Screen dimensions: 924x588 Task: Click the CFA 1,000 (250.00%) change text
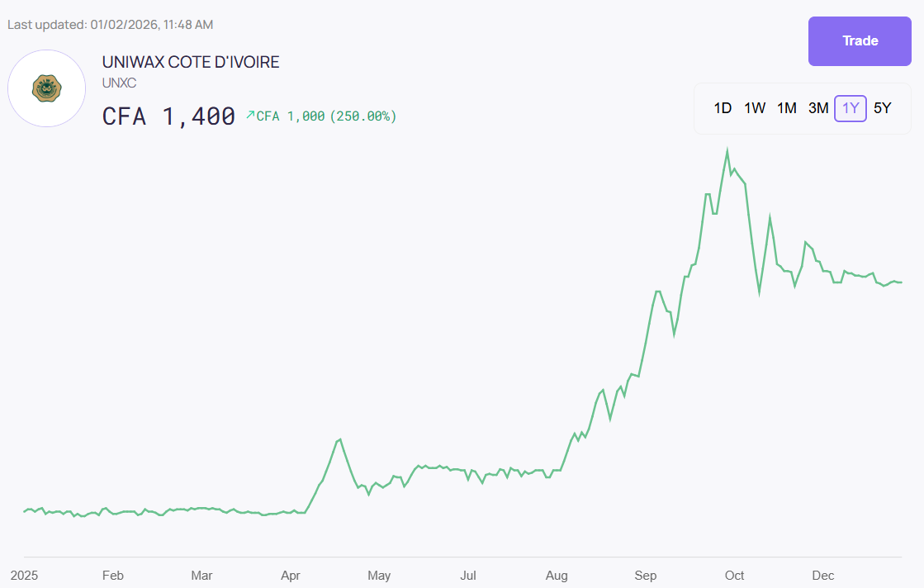pos(326,116)
